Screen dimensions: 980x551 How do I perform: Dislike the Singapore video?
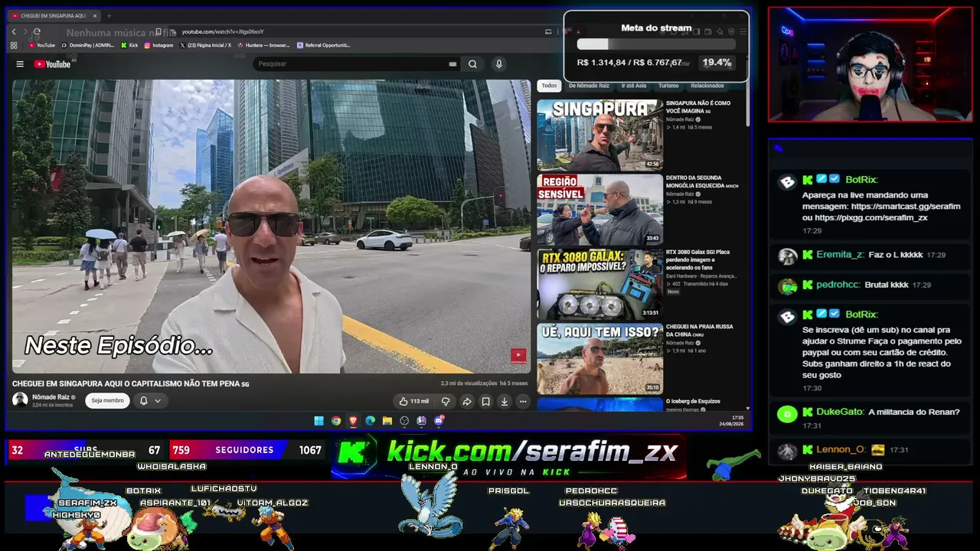pyautogui.click(x=446, y=401)
